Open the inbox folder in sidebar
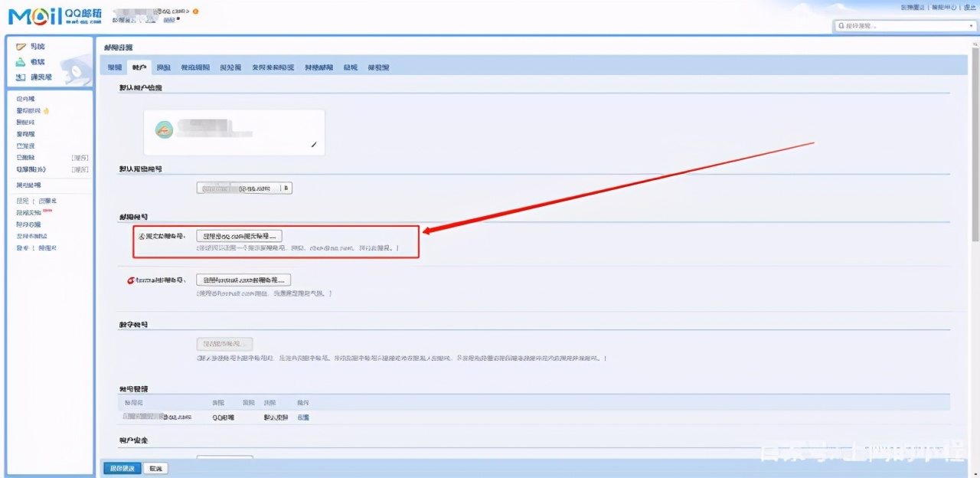This screenshot has height=478, width=980. coord(25,99)
